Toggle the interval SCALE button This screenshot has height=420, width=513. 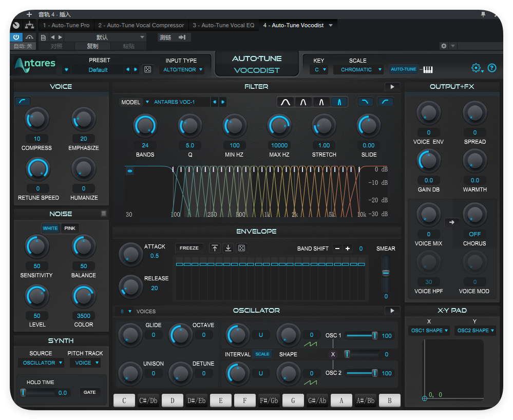point(262,354)
